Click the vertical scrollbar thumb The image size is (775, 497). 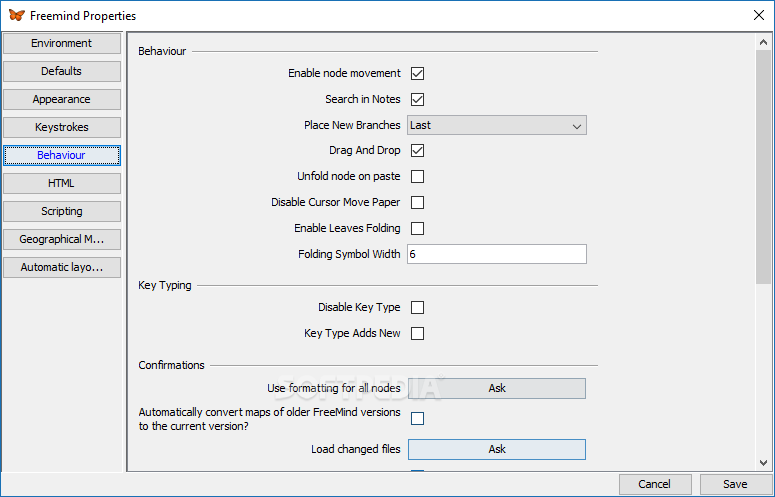(763, 166)
